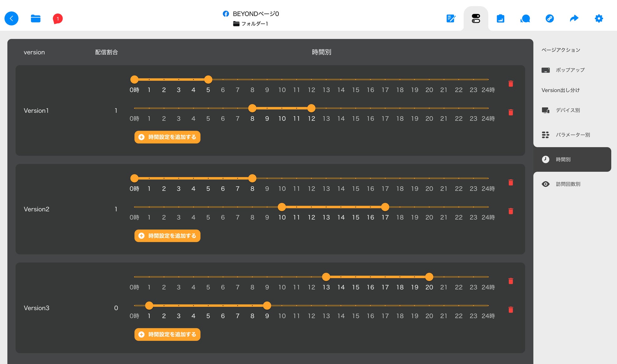Open the red notification bubble

pos(58,18)
